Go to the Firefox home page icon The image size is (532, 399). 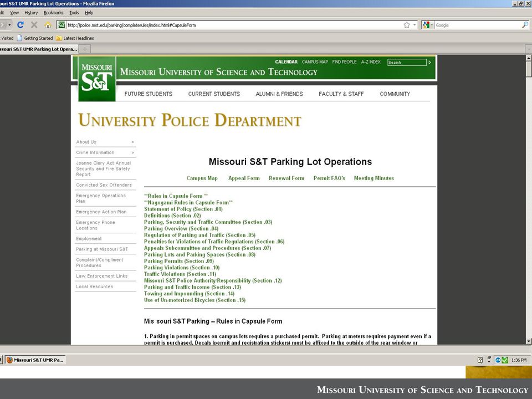(x=48, y=25)
